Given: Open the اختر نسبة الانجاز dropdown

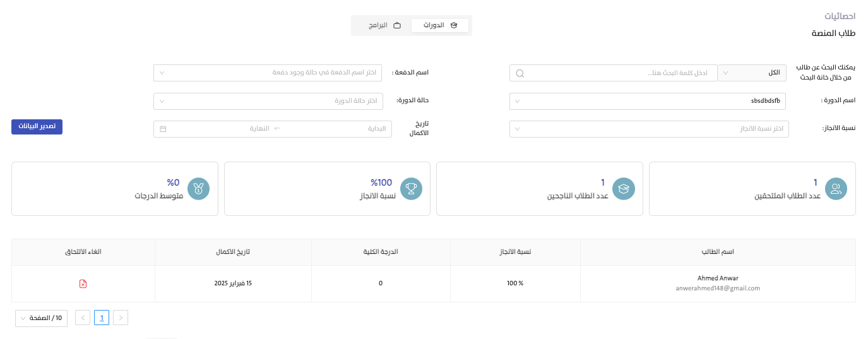Looking at the screenshot, I should tap(649, 129).
